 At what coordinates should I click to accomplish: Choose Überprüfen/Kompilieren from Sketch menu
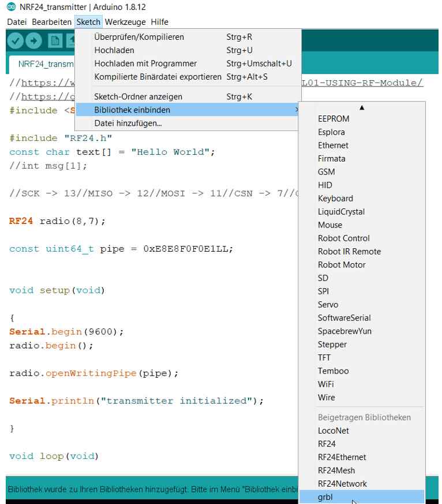tap(139, 37)
